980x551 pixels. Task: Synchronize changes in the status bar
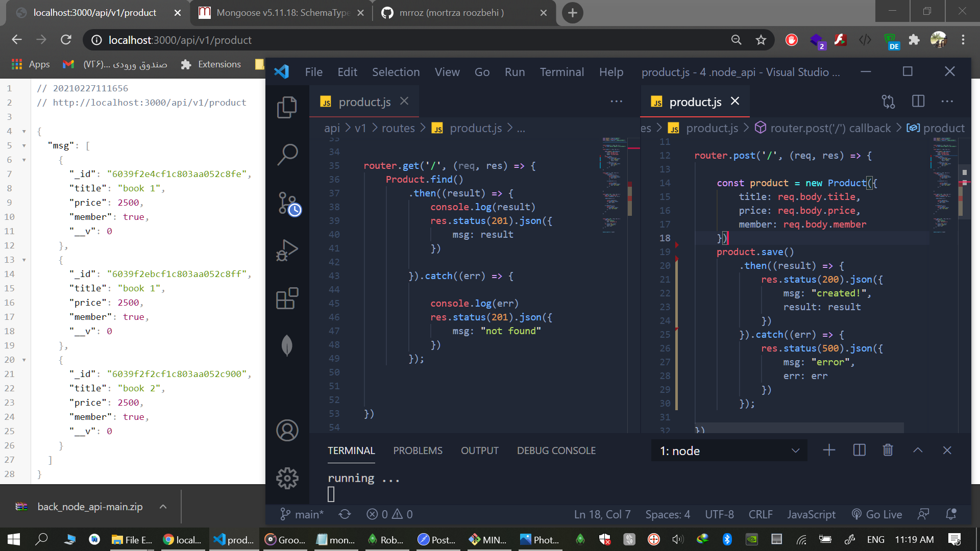tap(345, 514)
